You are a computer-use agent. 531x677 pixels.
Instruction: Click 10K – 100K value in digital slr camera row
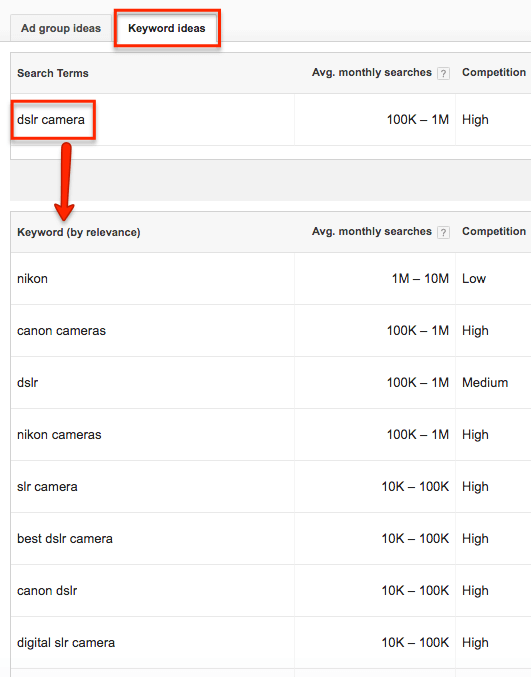pyautogui.click(x=415, y=643)
